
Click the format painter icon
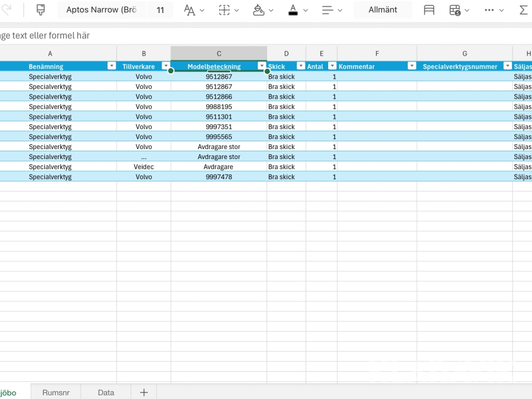coord(40,10)
